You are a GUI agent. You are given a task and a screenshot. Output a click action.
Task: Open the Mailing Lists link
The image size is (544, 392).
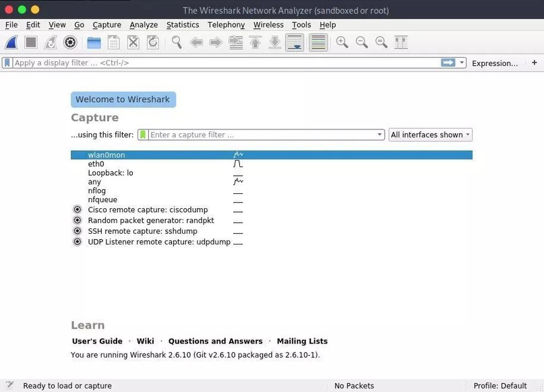(x=302, y=341)
